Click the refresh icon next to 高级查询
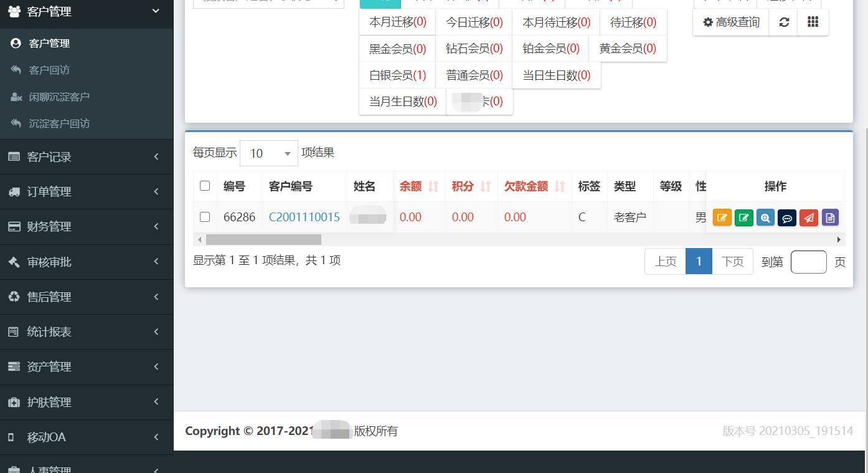This screenshot has height=473, width=868. pyautogui.click(x=784, y=22)
